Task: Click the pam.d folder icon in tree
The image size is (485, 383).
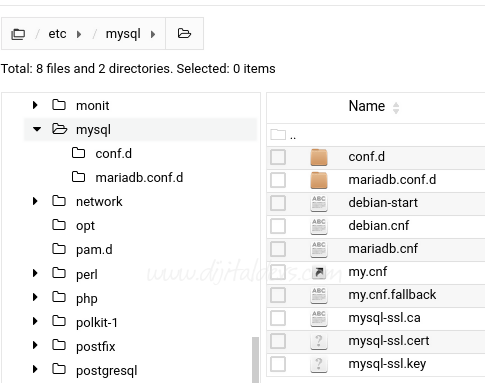Action: [x=59, y=249]
